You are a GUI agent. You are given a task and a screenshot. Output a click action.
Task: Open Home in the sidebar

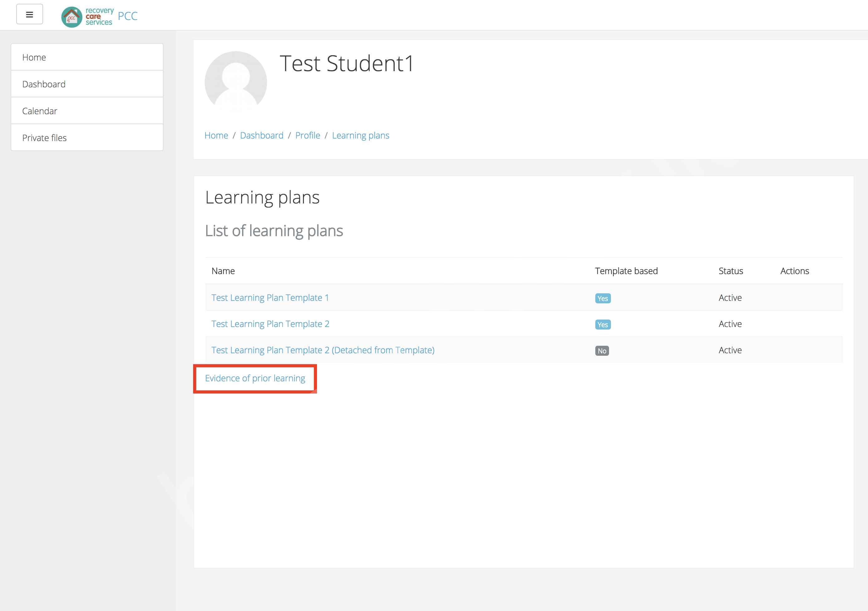tap(87, 57)
